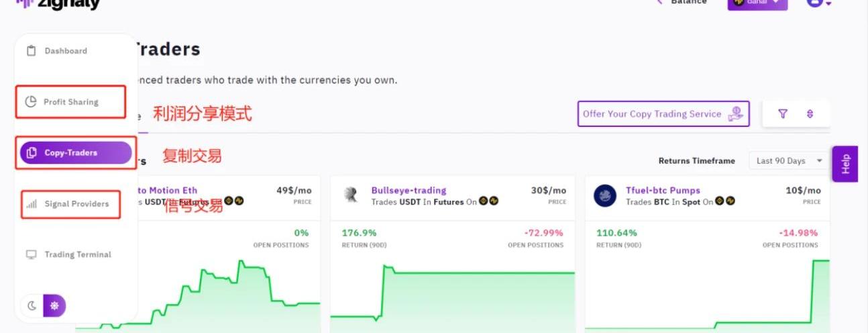Open the purple Help side tab
The height and width of the screenshot is (333, 868).
click(x=845, y=164)
